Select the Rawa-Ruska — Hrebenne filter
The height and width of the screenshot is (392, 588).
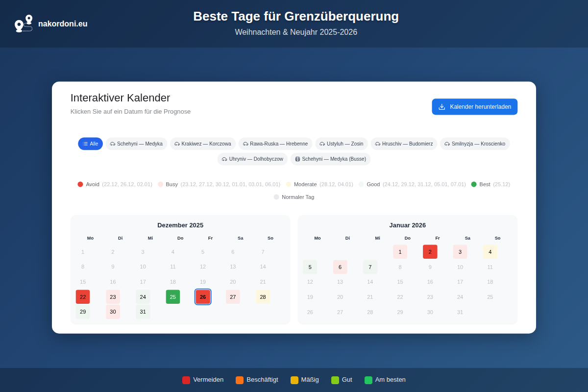[275, 144]
